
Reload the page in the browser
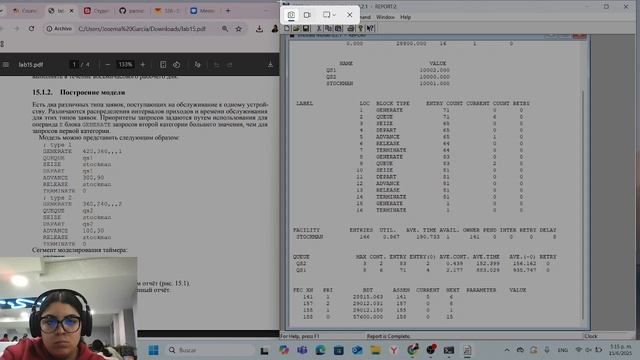coord(31,29)
